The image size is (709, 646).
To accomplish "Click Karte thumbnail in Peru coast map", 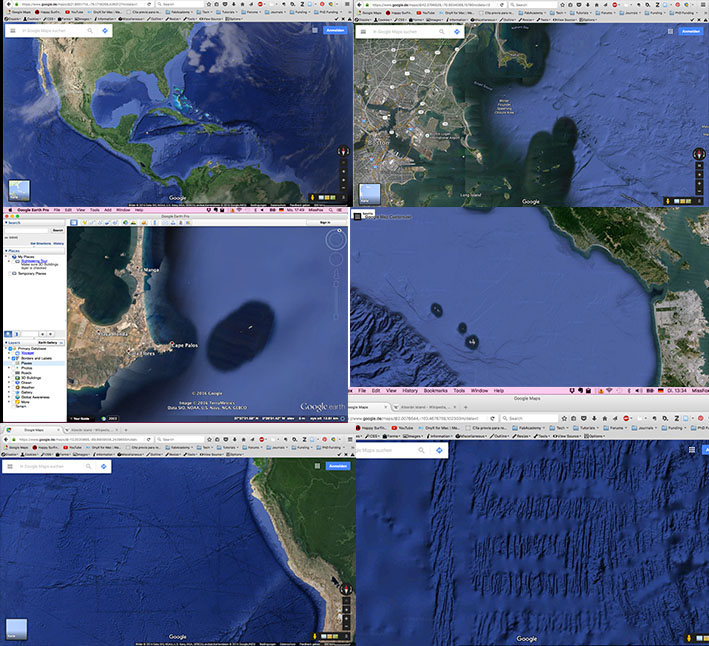I will 16,629.
